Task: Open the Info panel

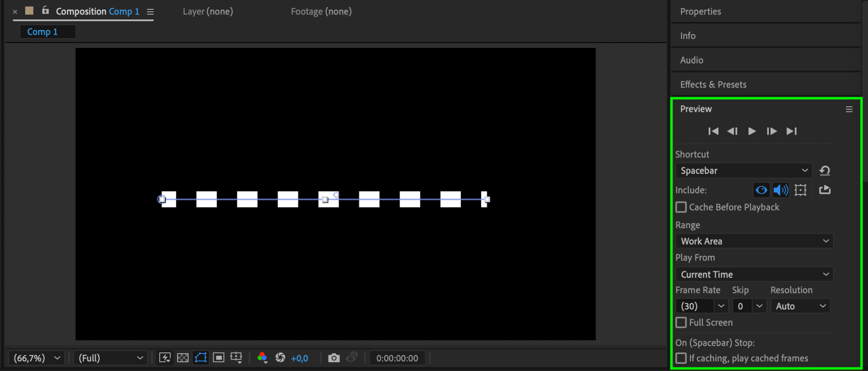Action: pos(688,36)
